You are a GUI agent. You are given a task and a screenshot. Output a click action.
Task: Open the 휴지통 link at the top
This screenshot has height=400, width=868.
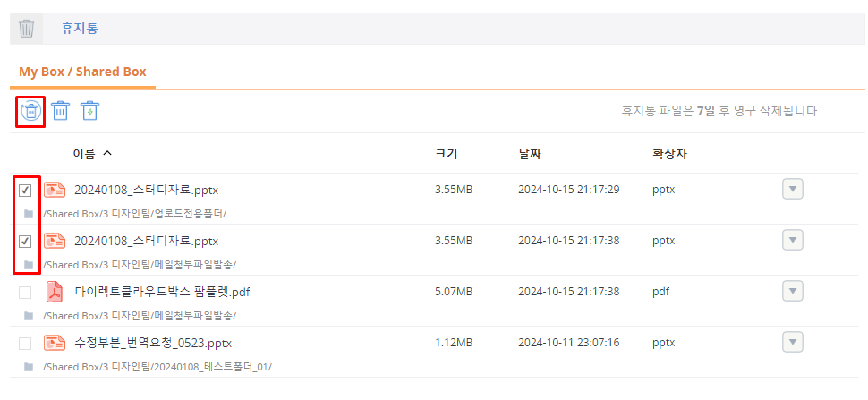(79, 29)
